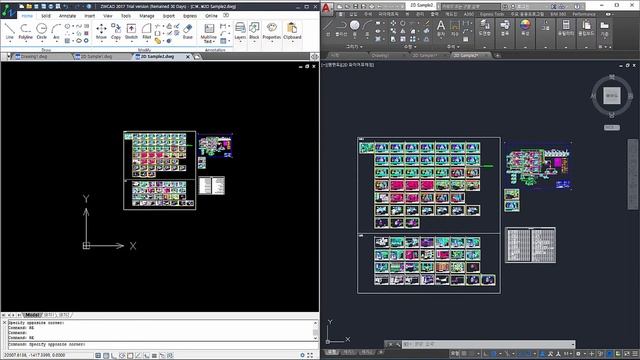Close the ZWCAD command line panel X
The image size is (640, 360).
pos(4,322)
